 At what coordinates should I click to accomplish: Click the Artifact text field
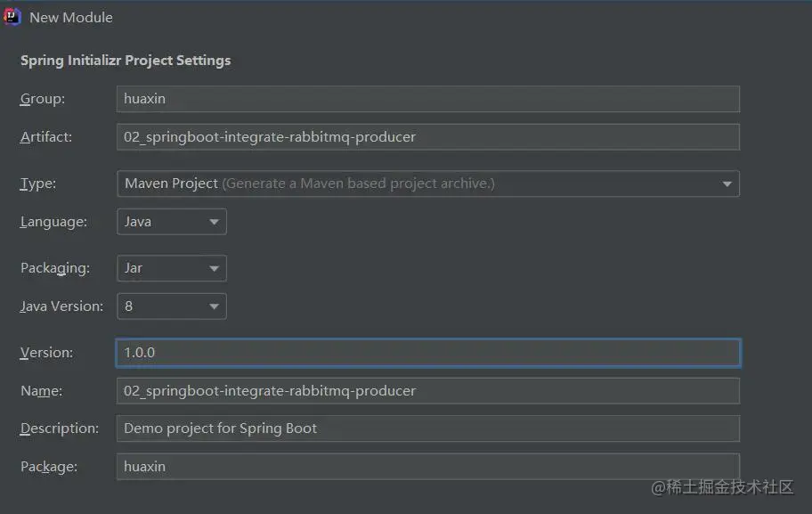tap(427, 137)
